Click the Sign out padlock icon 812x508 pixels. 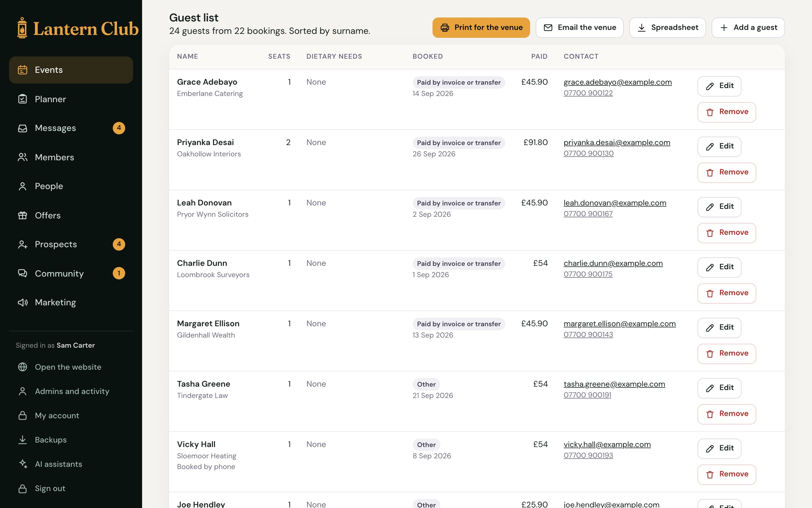click(x=23, y=489)
